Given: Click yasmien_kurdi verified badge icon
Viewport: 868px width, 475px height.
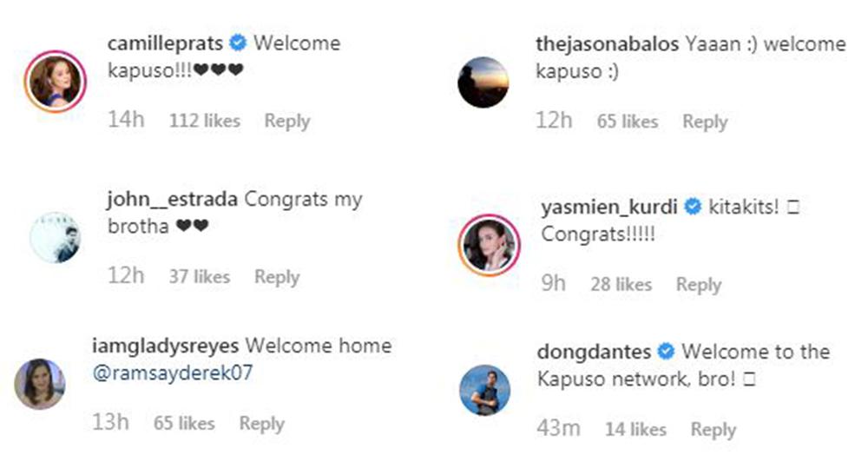Looking at the screenshot, I should (x=693, y=208).
